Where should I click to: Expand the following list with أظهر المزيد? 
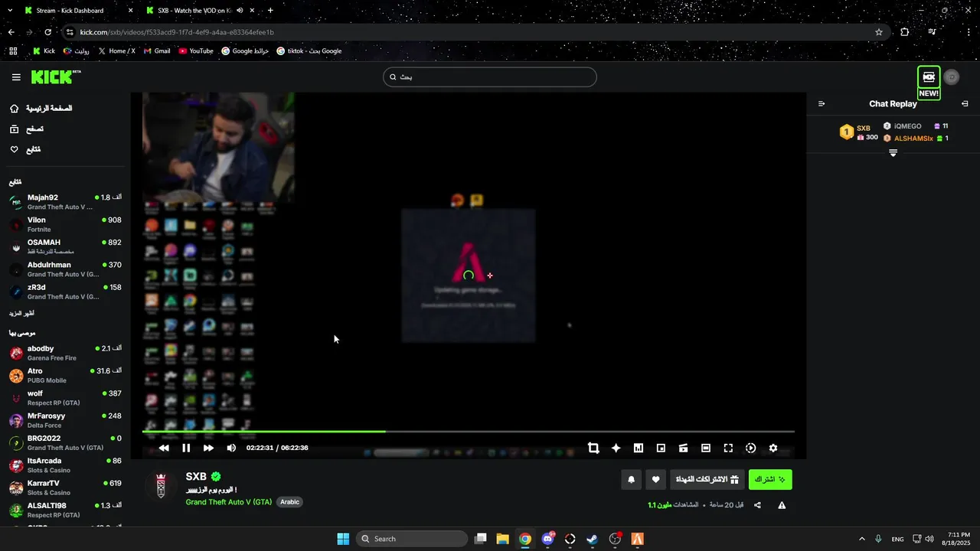[21, 314]
